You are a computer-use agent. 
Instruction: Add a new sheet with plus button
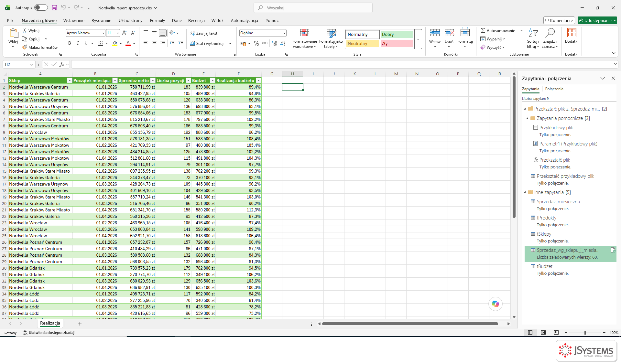click(80, 324)
